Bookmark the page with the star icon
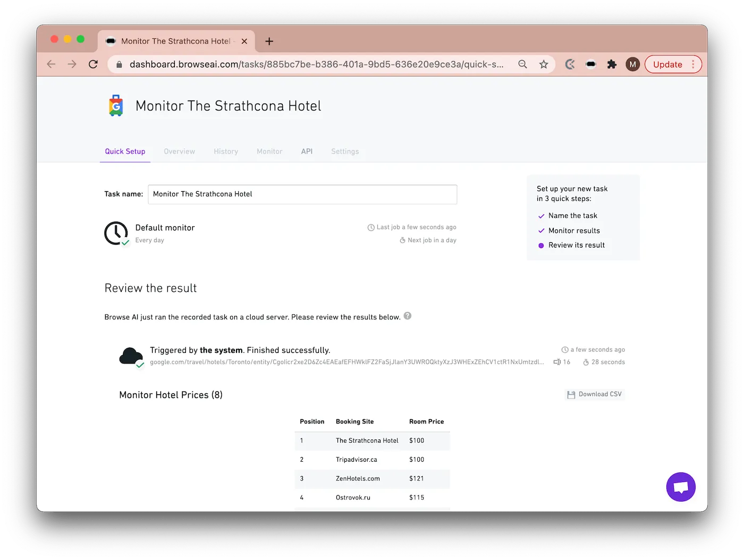The height and width of the screenshot is (560, 744). [544, 64]
